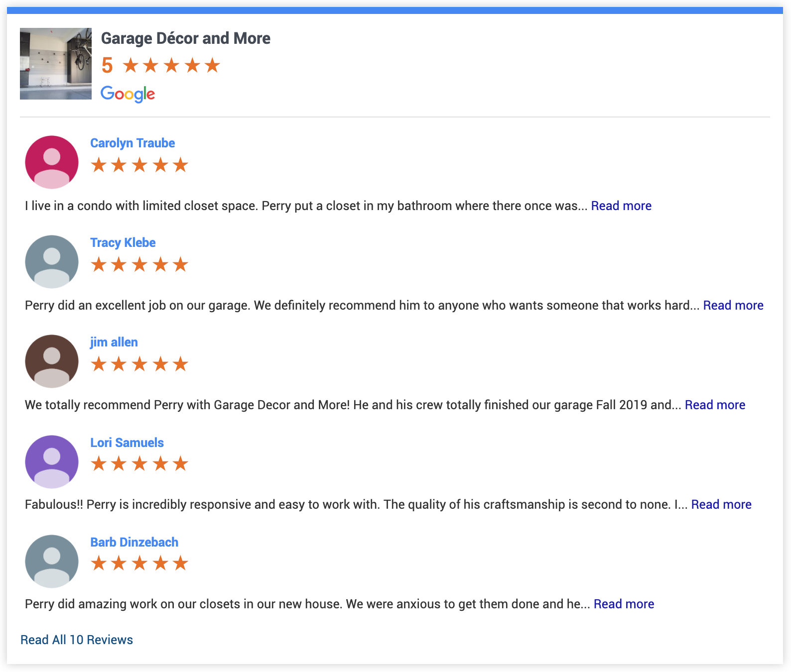Image resolution: width=791 pixels, height=672 pixels.
Task: Expand Barb Dinzebach's review with Read more
Action: click(x=624, y=604)
